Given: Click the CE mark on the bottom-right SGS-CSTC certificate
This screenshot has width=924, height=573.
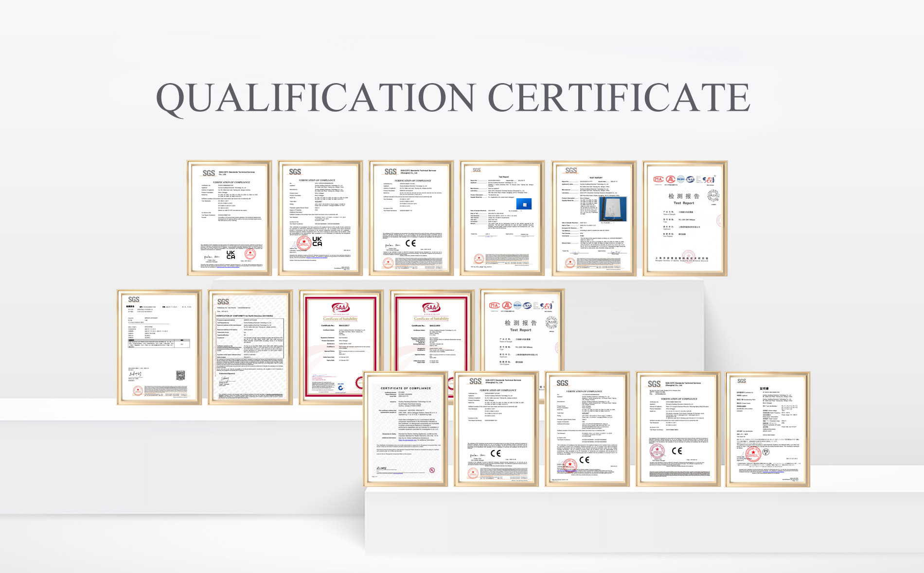Looking at the screenshot, I should 676,451.
